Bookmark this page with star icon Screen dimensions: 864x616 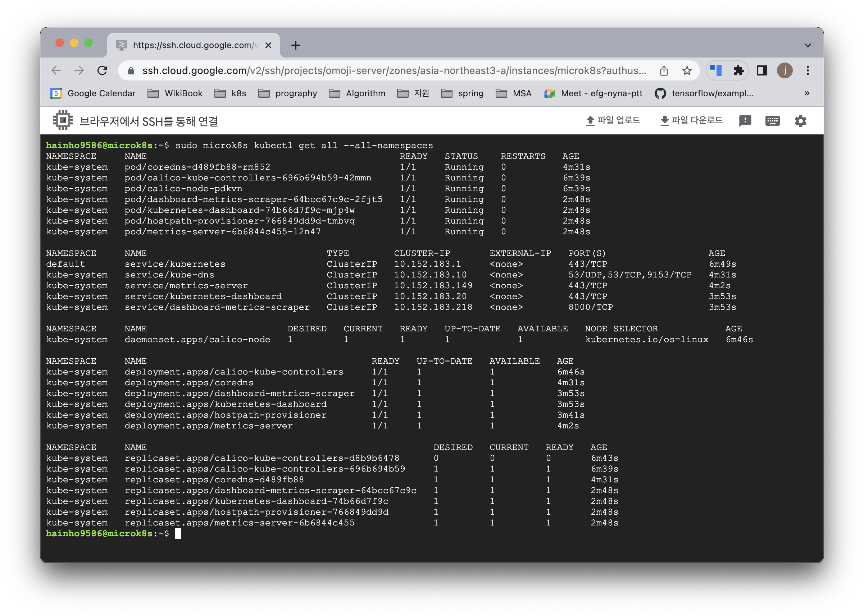point(687,70)
